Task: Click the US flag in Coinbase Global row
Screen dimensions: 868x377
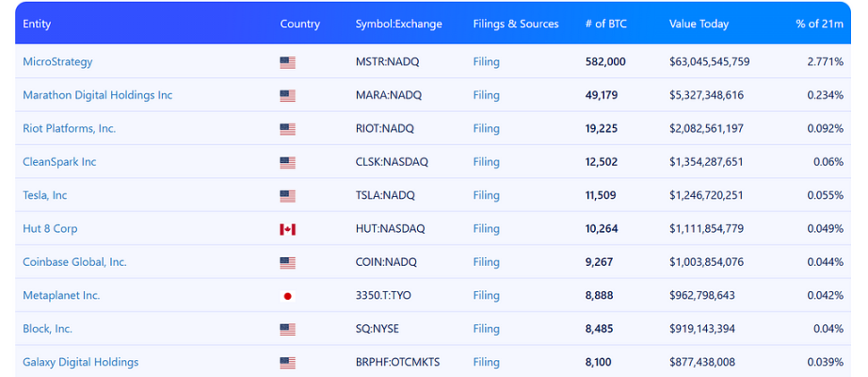Action: coord(287,263)
